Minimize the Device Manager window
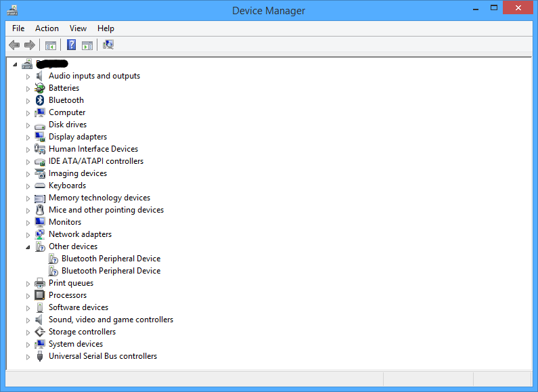 click(x=476, y=8)
